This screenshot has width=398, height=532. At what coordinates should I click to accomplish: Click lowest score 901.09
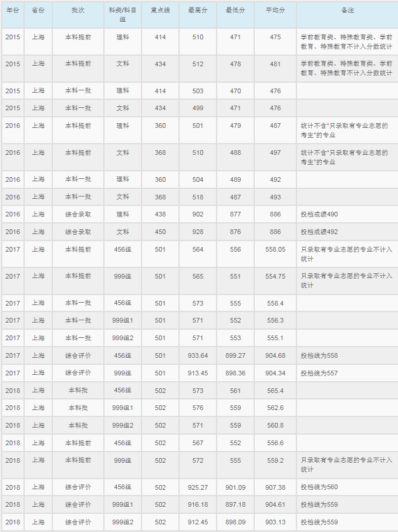coord(235,487)
